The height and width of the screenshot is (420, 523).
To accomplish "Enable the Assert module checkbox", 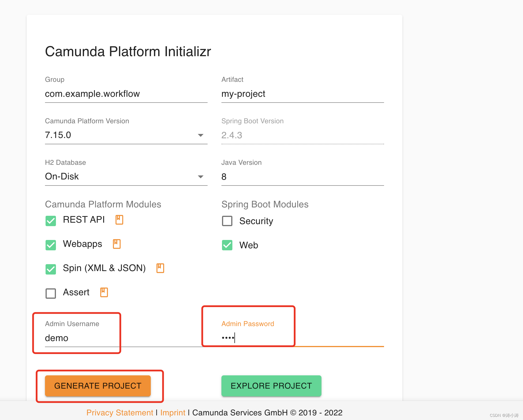I will pyautogui.click(x=51, y=294).
